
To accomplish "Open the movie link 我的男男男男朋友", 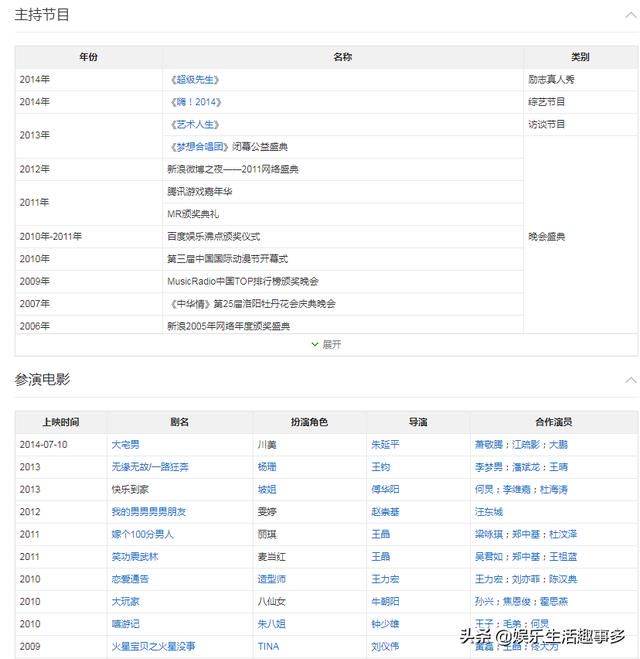I will (x=148, y=512).
